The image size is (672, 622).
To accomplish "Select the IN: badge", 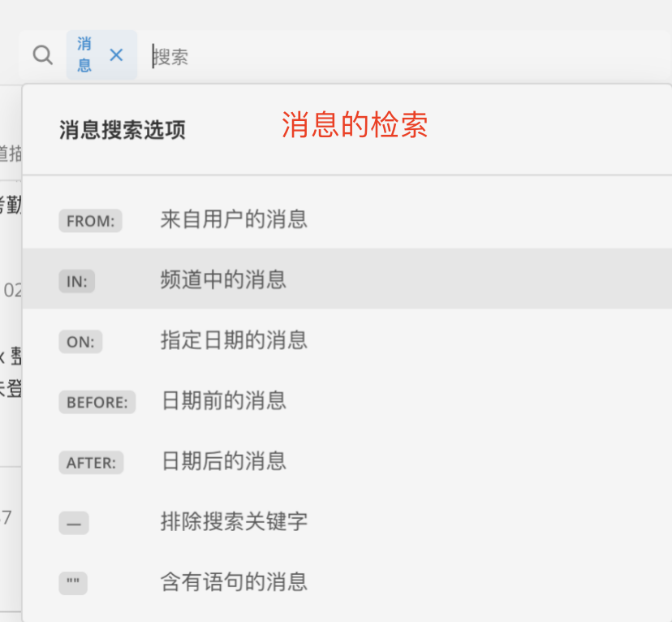I will [77, 281].
